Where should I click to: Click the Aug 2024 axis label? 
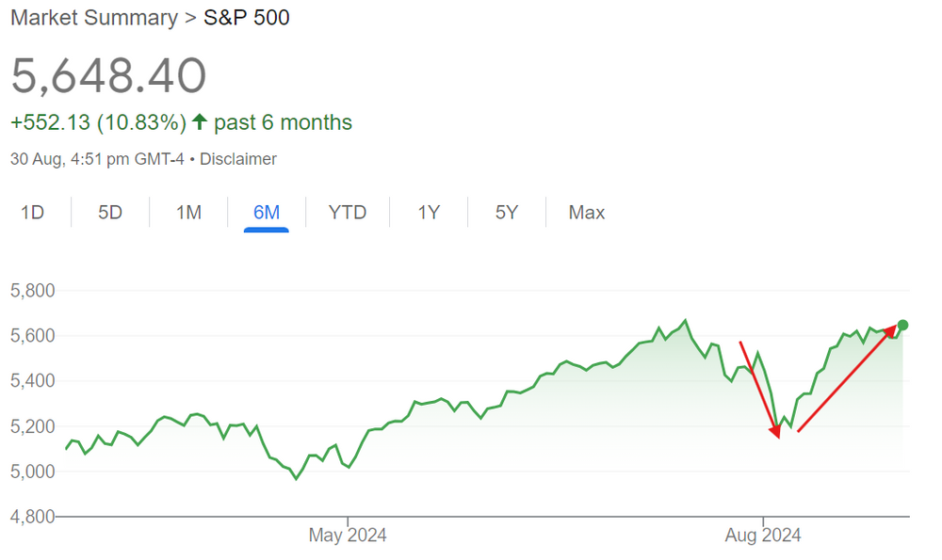763,536
